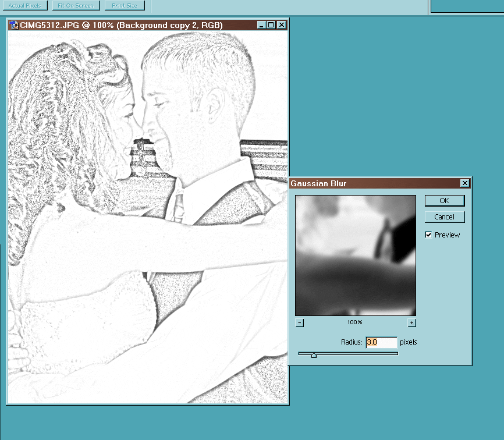Viewport: 504px width, 440px height.
Task: Cancel the Gaussian Blur dialog
Action: tap(444, 217)
